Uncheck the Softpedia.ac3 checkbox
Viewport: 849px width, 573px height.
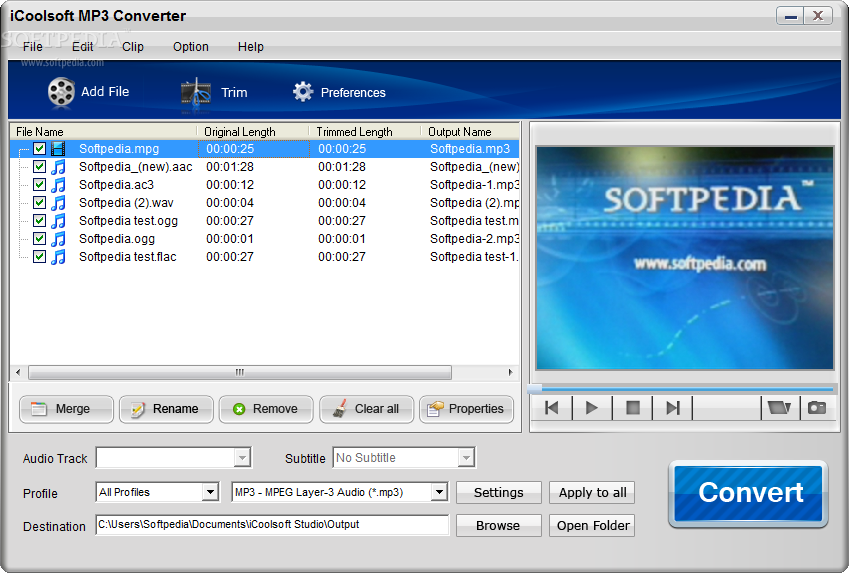(40, 184)
